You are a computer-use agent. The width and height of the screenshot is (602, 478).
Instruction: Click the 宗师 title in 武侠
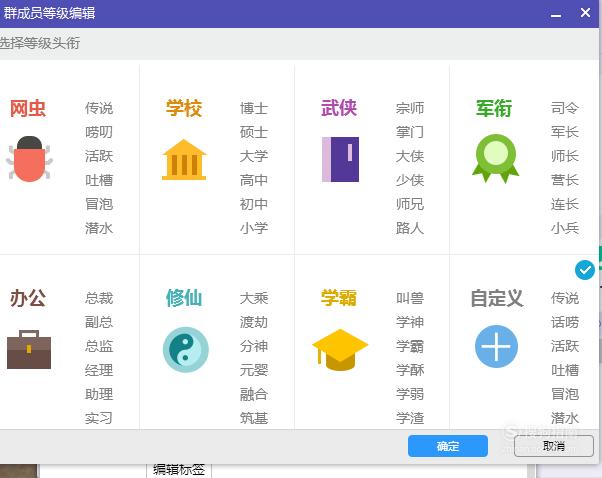point(410,108)
